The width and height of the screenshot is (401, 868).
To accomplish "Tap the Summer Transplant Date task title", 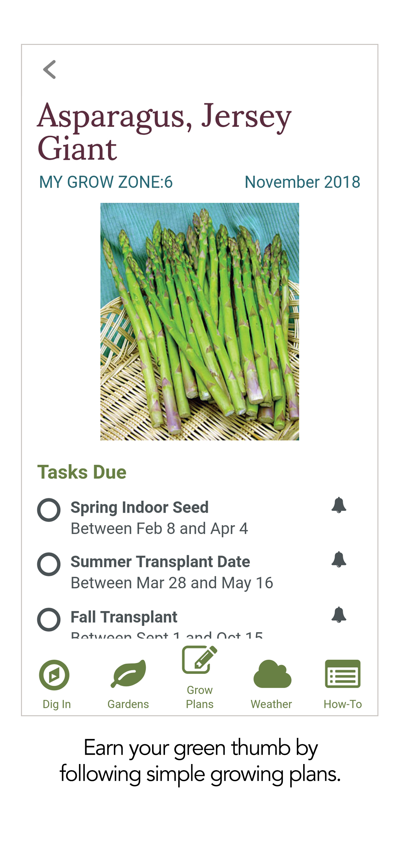I will point(160,562).
